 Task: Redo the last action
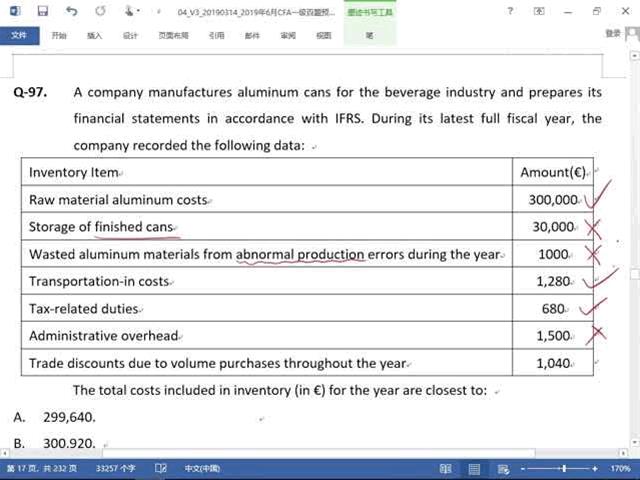pyautogui.click(x=100, y=11)
